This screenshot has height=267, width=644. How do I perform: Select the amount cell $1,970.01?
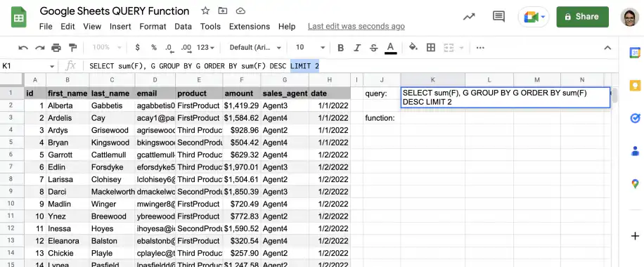[x=242, y=167]
